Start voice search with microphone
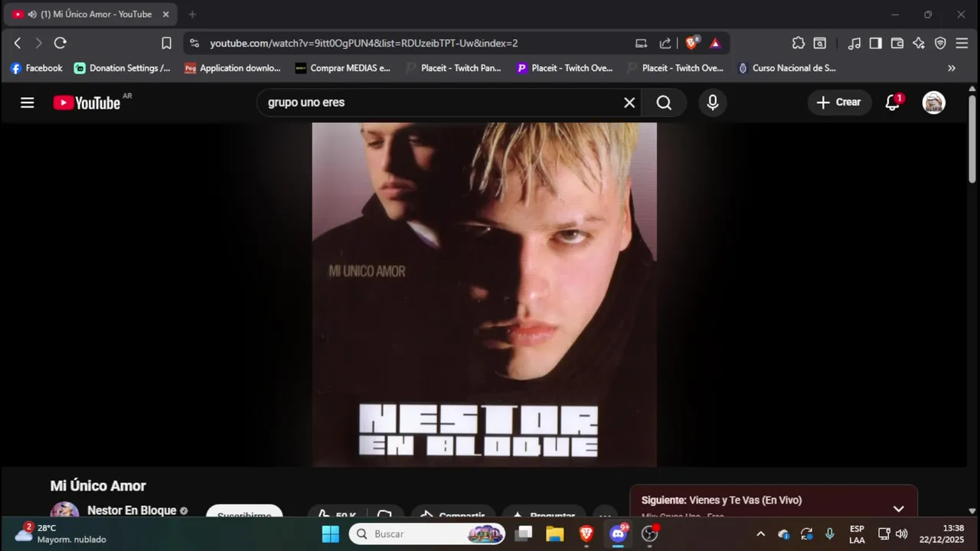This screenshot has height=551, width=980. coord(713,103)
